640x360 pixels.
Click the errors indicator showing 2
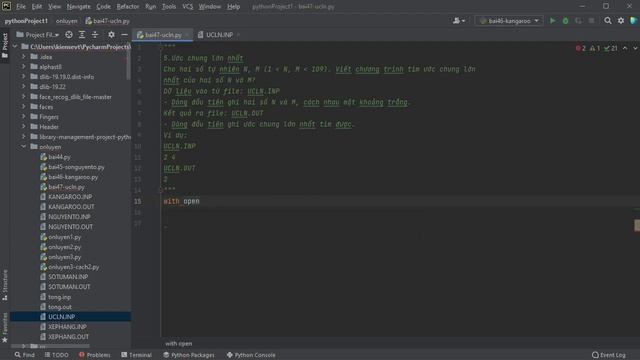(x=580, y=48)
